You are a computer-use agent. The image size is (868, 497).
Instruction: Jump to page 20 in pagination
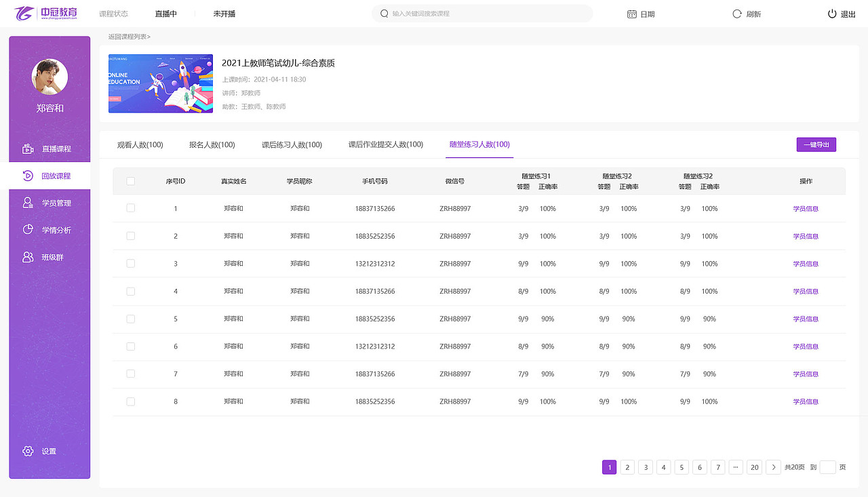pyautogui.click(x=754, y=467)
